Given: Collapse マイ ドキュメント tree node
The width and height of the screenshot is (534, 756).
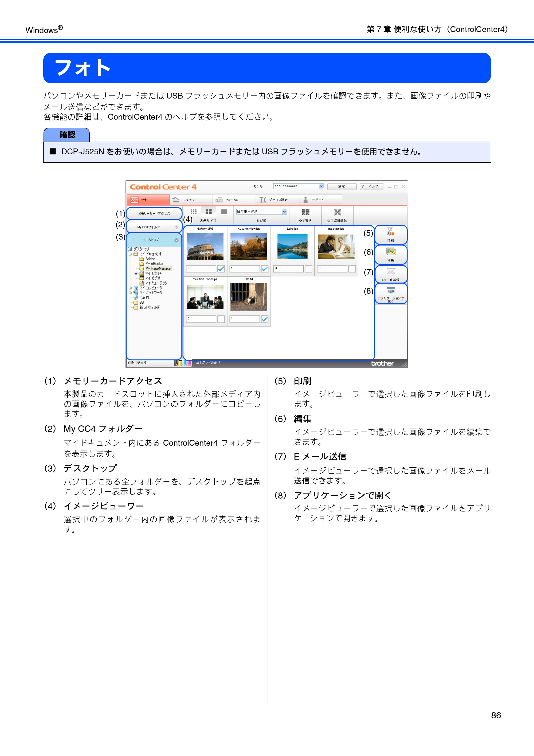Looking at the screenshot, I should pos(130,254).
